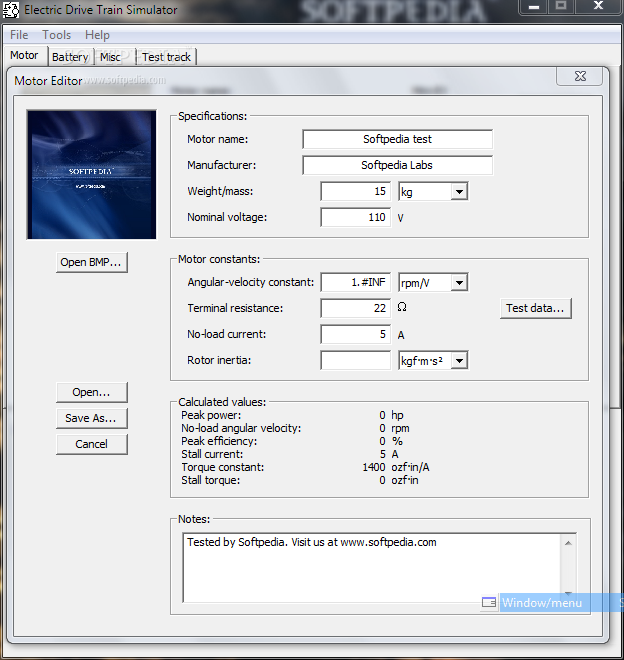This screenshot has height=660, width=624.
Task: Click the No-load current field
Action: [355, 335]
